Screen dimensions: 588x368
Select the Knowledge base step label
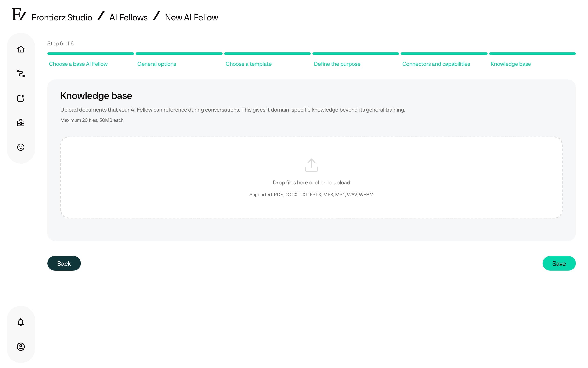pyautogui.click(x=510, y=64)
